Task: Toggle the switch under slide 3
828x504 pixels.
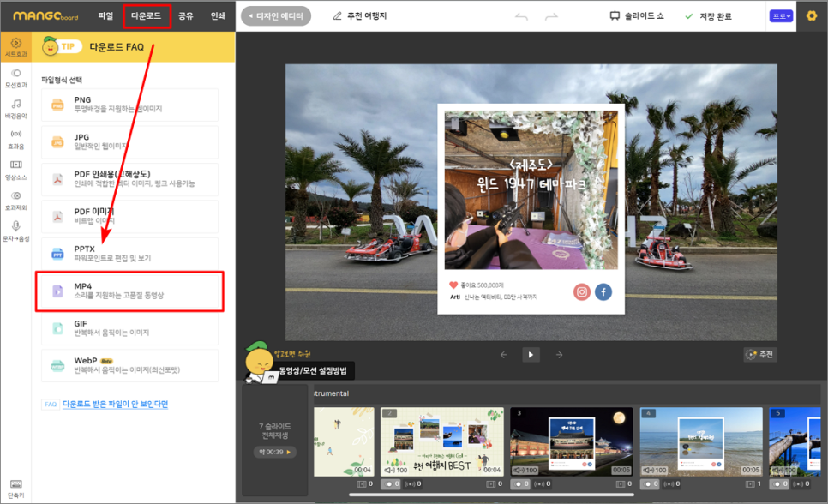Action: 520,484
